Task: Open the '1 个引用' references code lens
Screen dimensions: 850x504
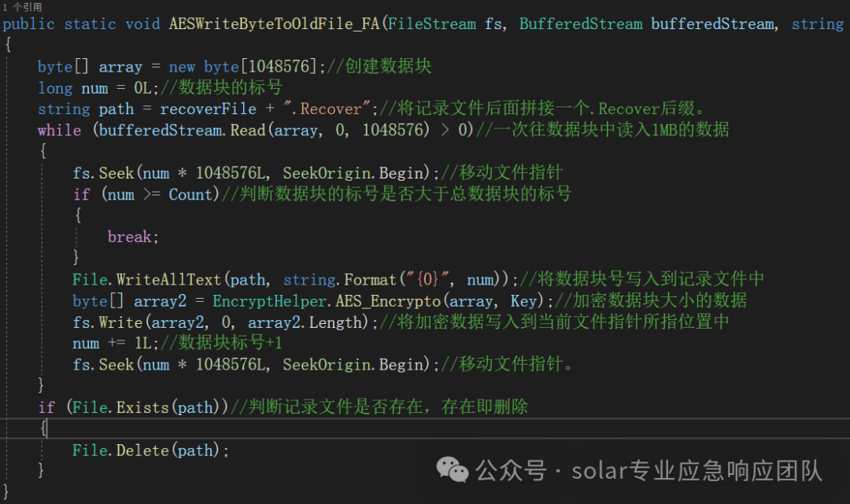Action: [23, 7]
